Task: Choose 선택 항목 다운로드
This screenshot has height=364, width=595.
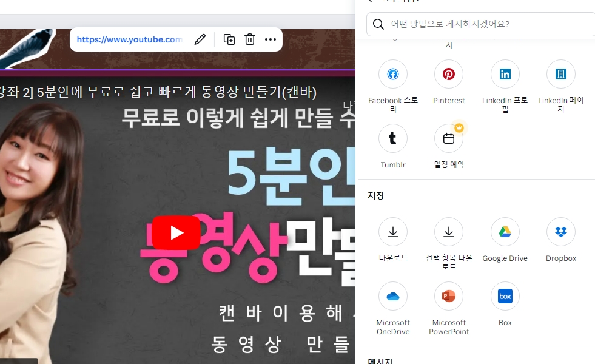Action: (x=448, y=231)
